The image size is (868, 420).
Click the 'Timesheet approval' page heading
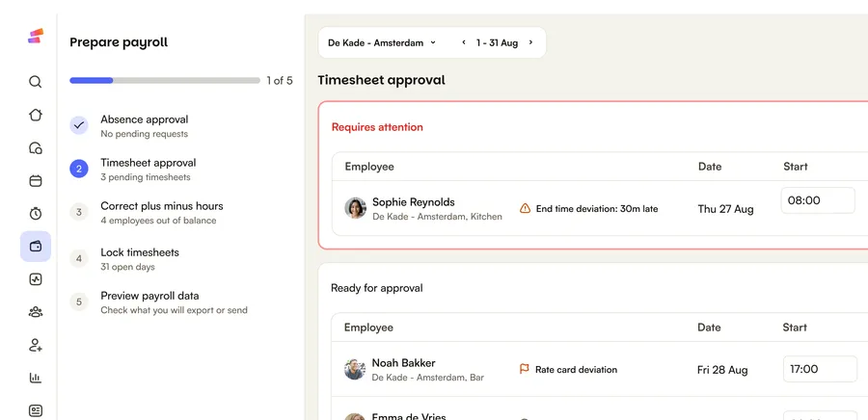[381, 80]
